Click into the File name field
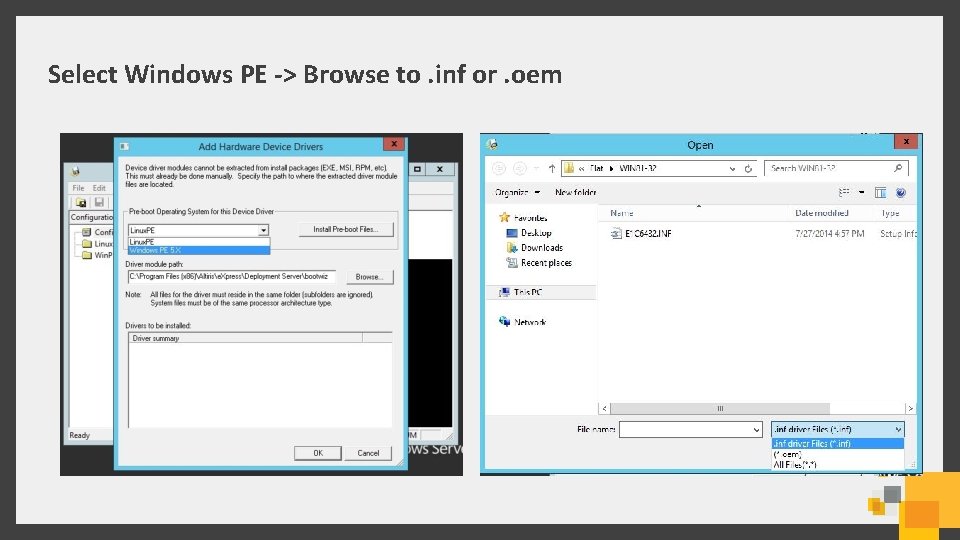The height and width of the screenshot is (540, 960). (x=690, y=430)
